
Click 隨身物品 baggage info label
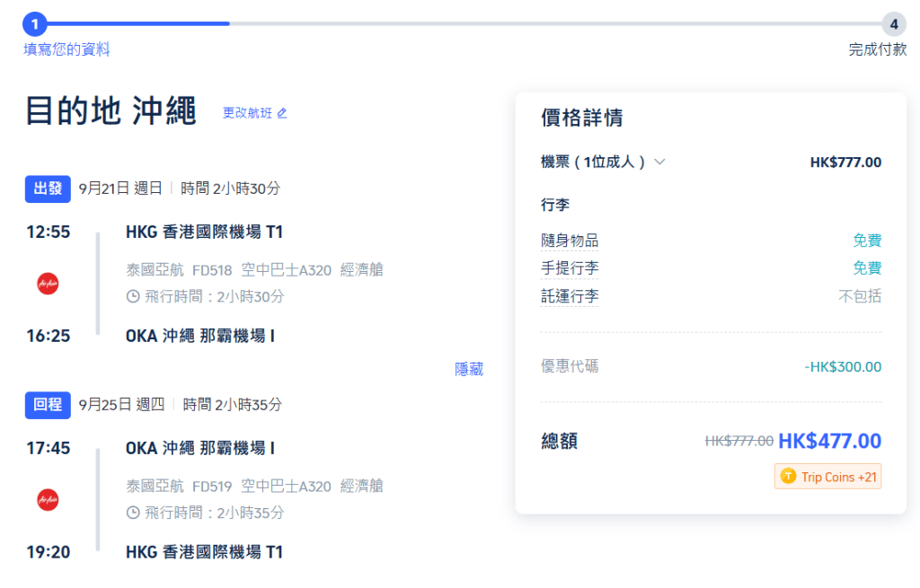570,241
